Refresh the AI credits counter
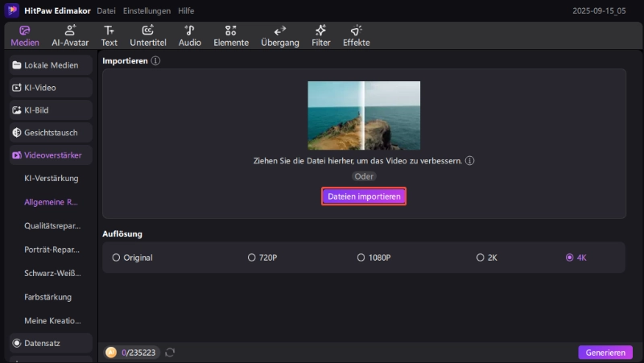This screenshot has width=644, height=363. pyautogui.click(x=170, y=353)
